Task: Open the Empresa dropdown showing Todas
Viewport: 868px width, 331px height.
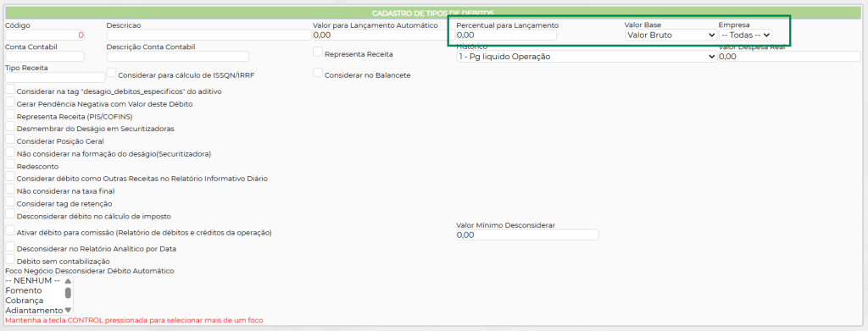Action: (745, 35)
